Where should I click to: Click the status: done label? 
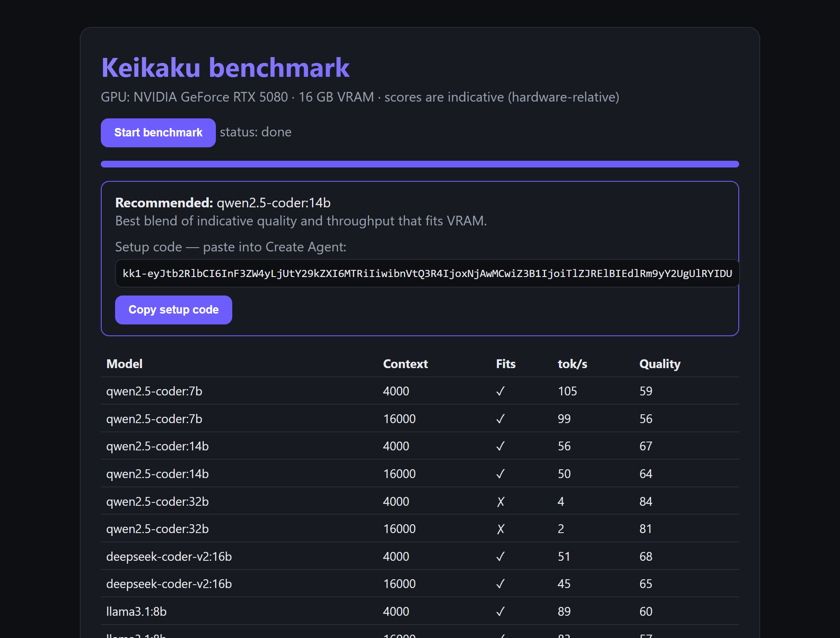pyautogui.click(x=255, y=132)
